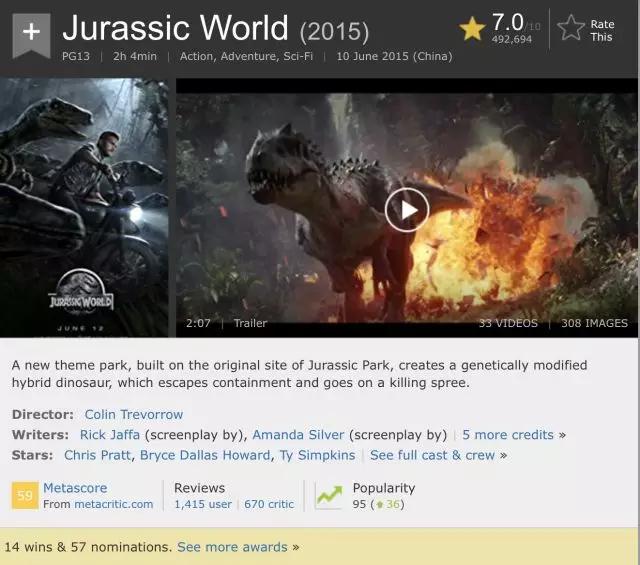Open Chris Pratt's profile

pos(97,455)
